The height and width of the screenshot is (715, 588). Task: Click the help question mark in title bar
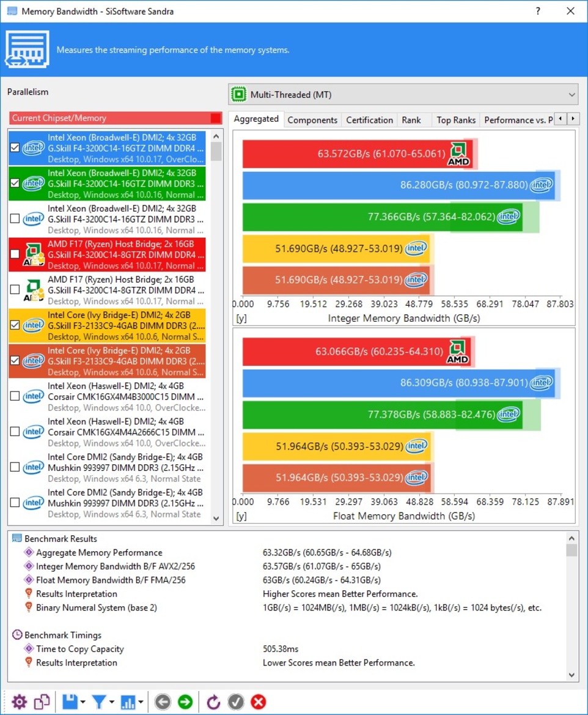click(538, 11)
